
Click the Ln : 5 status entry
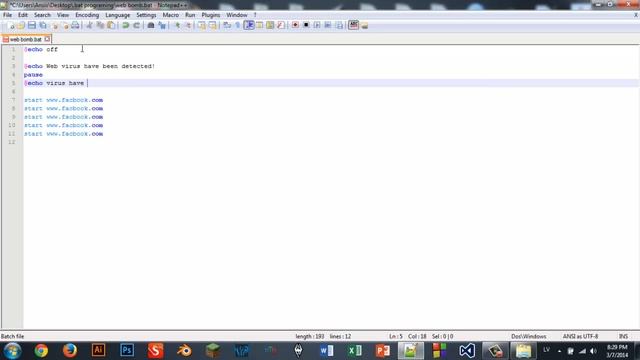[x=396, y=336]
